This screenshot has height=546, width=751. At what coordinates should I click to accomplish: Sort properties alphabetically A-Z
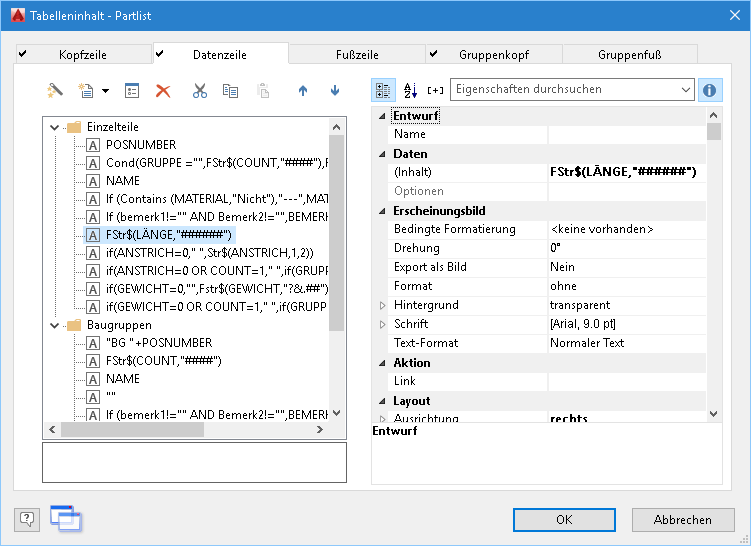410,90
